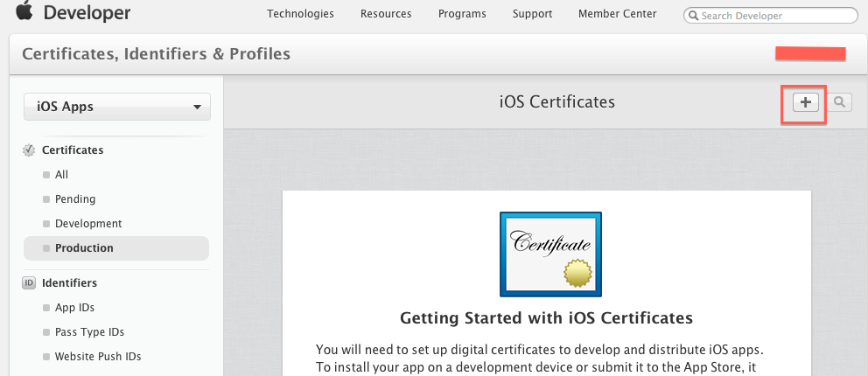Click the Certificates, Identifiers & Profiles title
The image size is (868, 376).
click(x=156, y=54)
